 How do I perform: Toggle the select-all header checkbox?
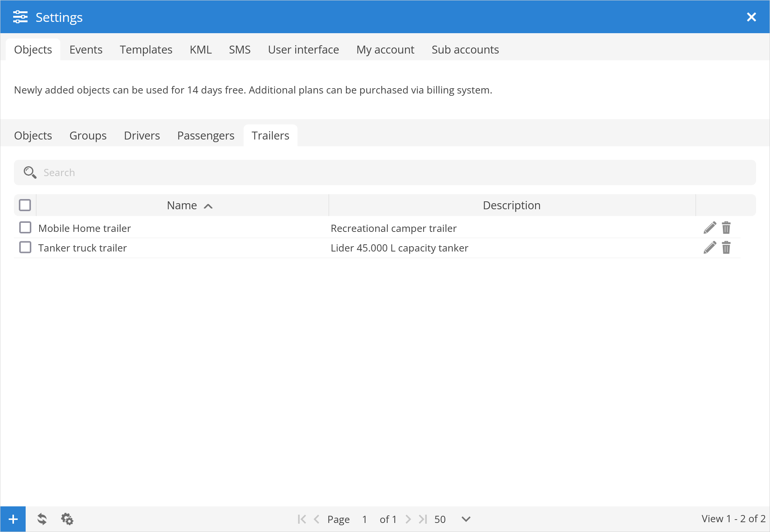coord(25,205)
